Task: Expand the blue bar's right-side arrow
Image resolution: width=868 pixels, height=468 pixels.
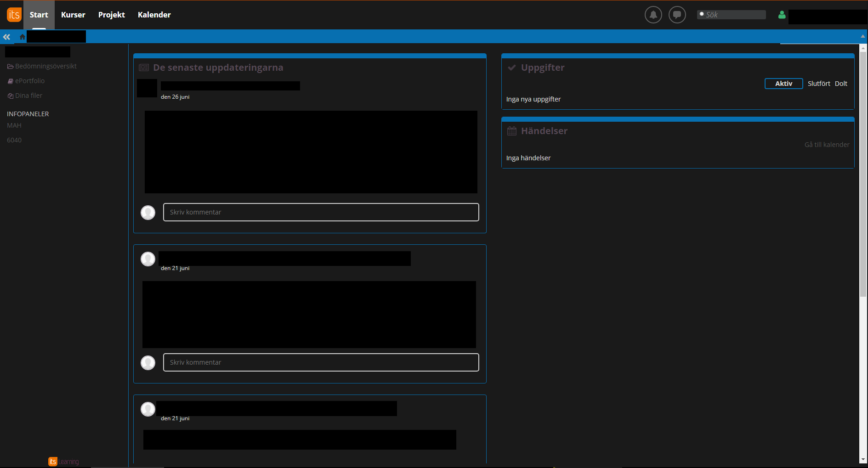Action: pos(862,36)
